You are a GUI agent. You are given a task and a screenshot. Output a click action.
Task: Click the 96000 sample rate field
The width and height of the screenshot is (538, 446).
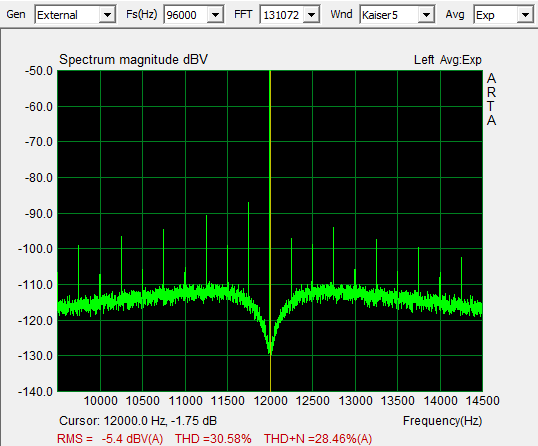(194, 15)
